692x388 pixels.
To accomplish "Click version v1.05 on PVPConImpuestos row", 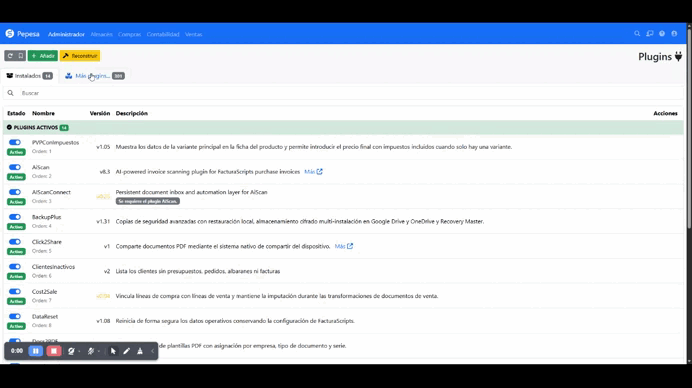I will [103, 147].
